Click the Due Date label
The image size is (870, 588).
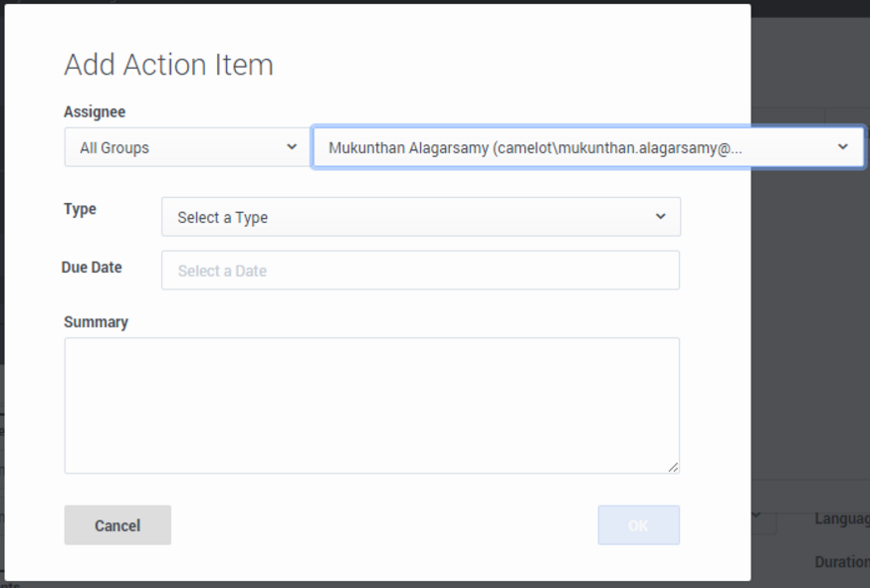click(x=92, y=268)
